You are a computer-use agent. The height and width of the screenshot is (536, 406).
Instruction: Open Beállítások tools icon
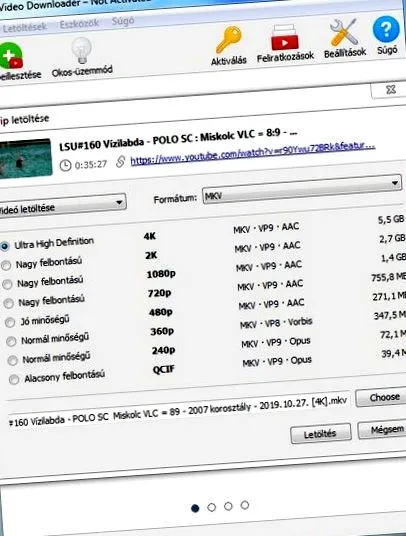click(x=344, y=32)
